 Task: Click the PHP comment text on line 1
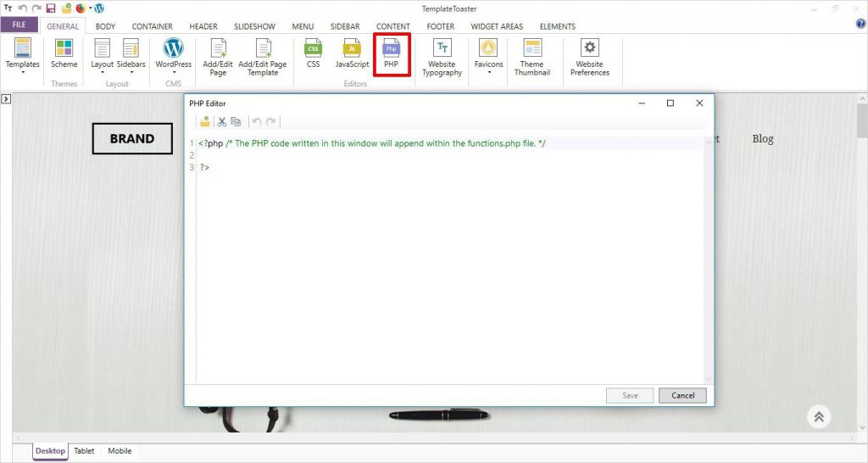click(386, 143)
